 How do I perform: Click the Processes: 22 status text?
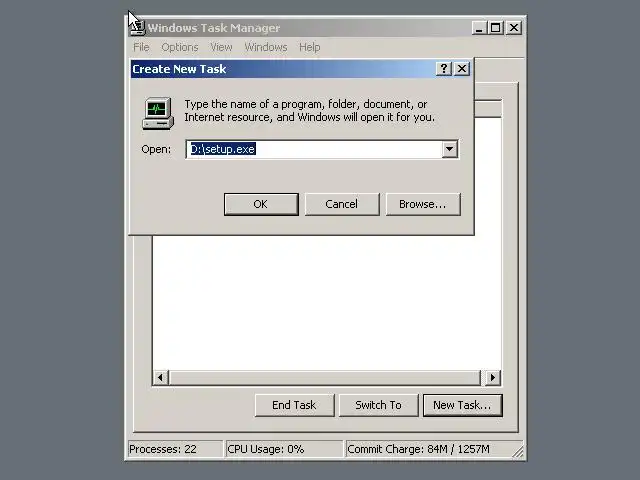tap(163, 449)
